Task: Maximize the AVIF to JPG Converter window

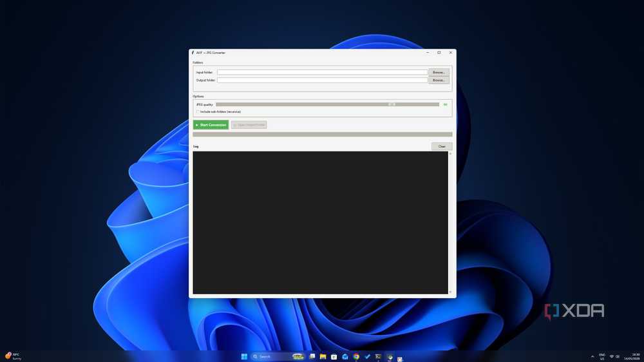Action: 439,53
